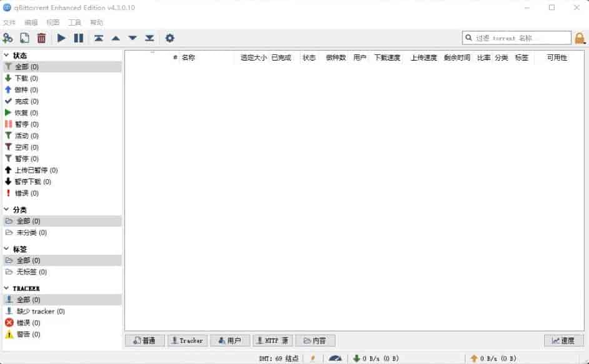589x364 pixels.
Task: Select the 警告 (0) tracker filter
Action: [x=62, y=334]
